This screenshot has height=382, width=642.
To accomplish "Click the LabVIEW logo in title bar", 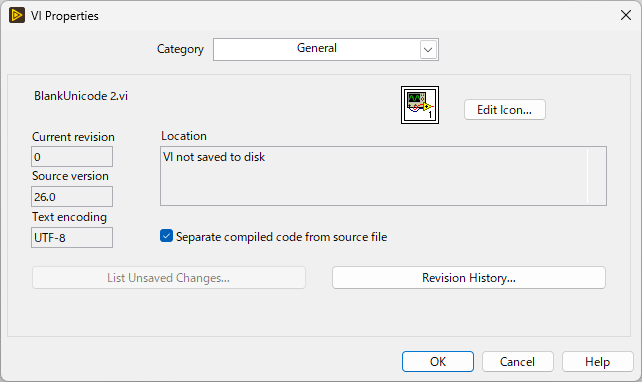I will point(17,16).
